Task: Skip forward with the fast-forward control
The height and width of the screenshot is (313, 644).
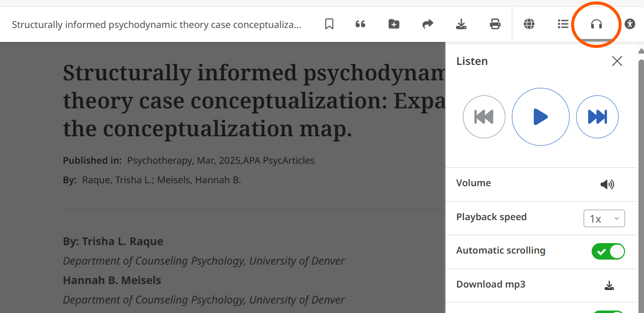Action: [597, 117]
